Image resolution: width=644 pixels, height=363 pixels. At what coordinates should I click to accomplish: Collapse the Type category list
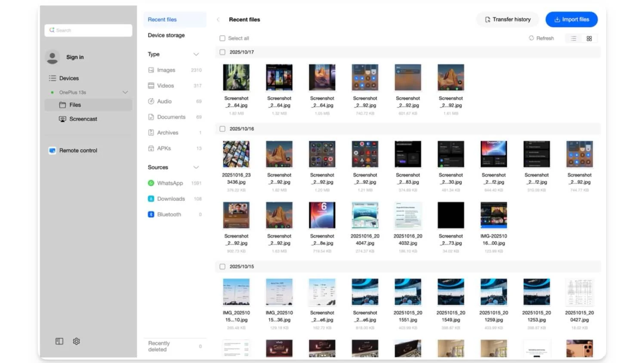click(196, 54)
